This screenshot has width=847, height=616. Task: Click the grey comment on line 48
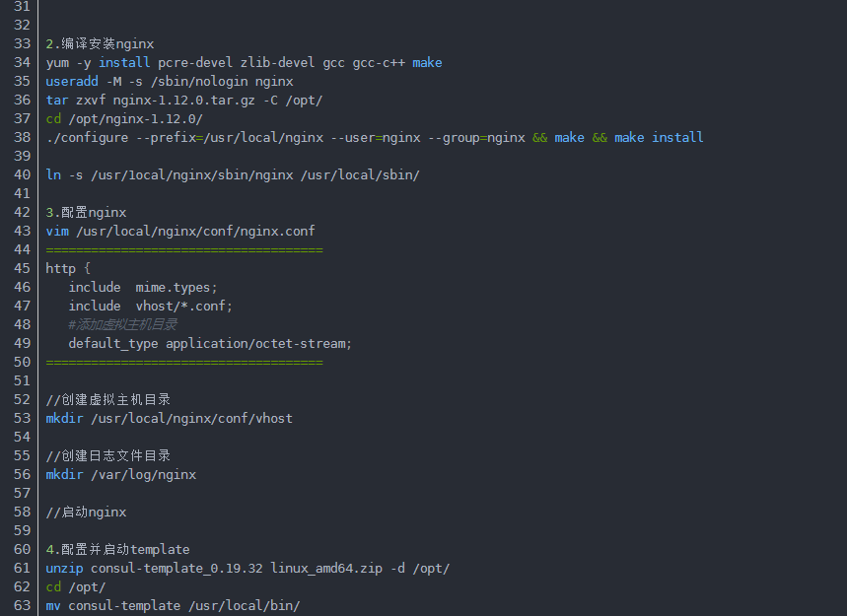pos(122,324)
